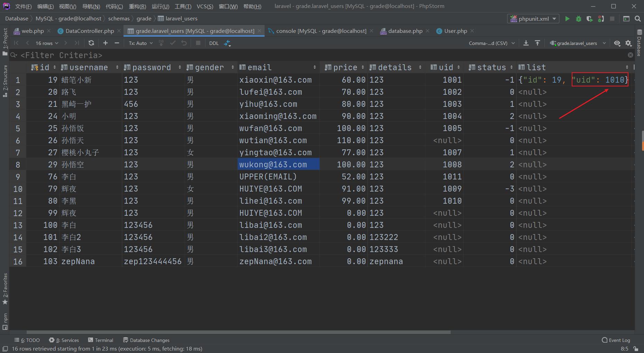Go to the previous page of rows
The width and height of the screenshot is (644, 353).
tap(27, 43)
